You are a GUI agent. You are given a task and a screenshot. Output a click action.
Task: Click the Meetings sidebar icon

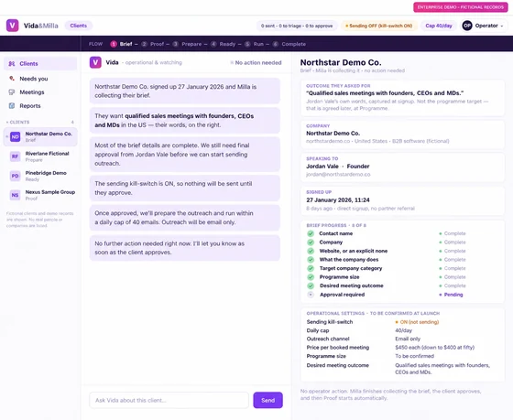[x=12, y=92]
